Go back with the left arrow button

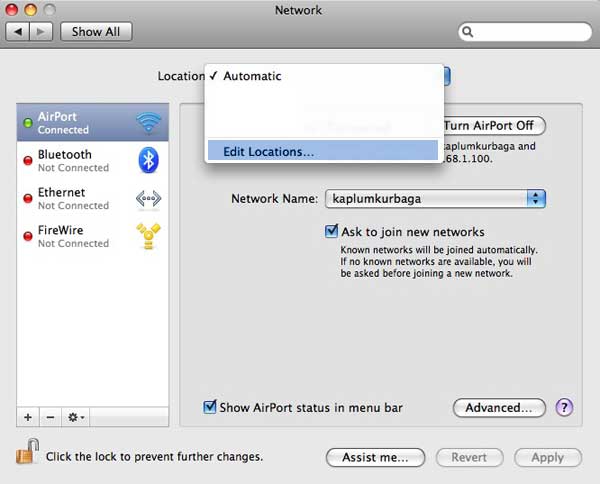coord(18,31)
